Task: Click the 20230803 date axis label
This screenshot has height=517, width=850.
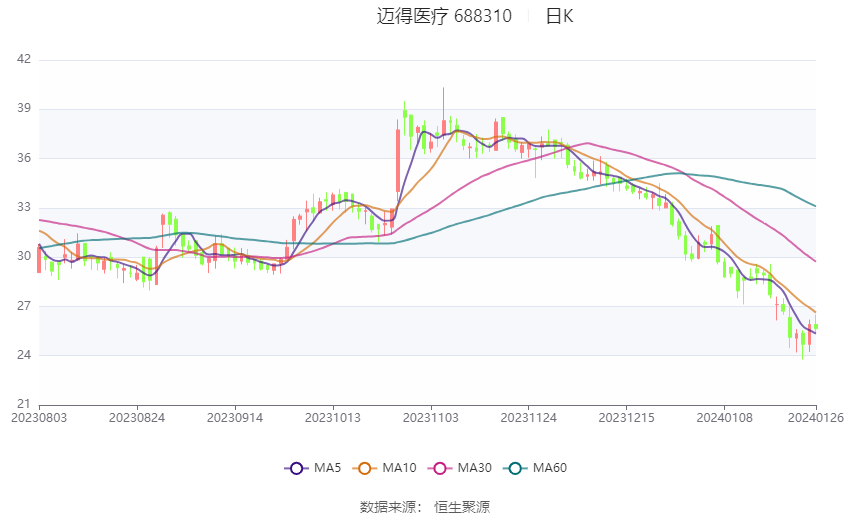Action: [x=39, y=418]
